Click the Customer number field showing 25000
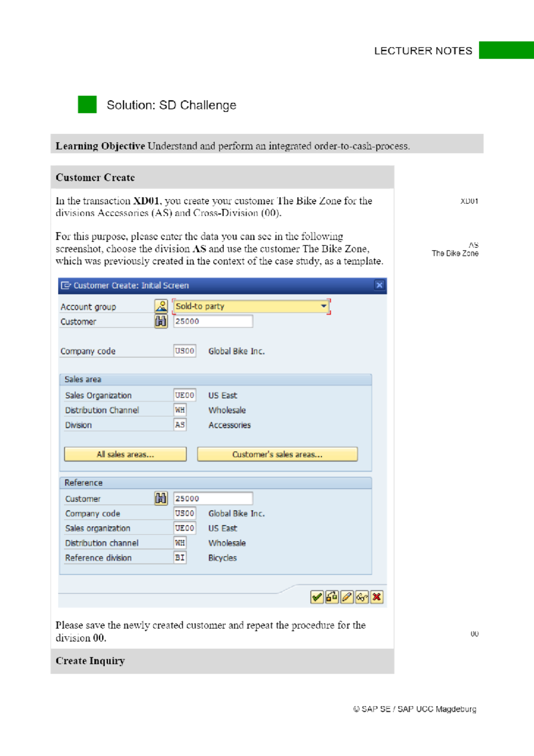 213,321
